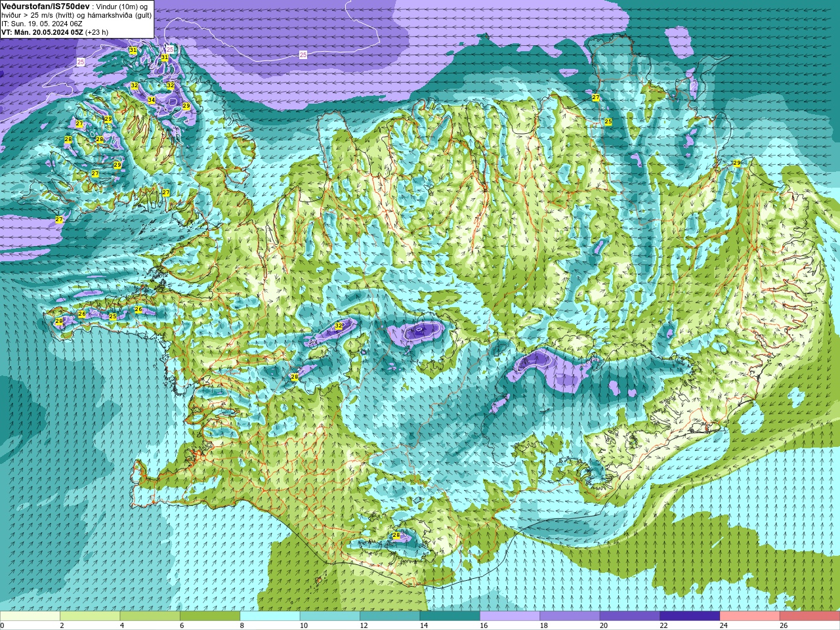Click the yellow '28' gust label near the south coast glacier
840x630 pixels.
point(396,535)
